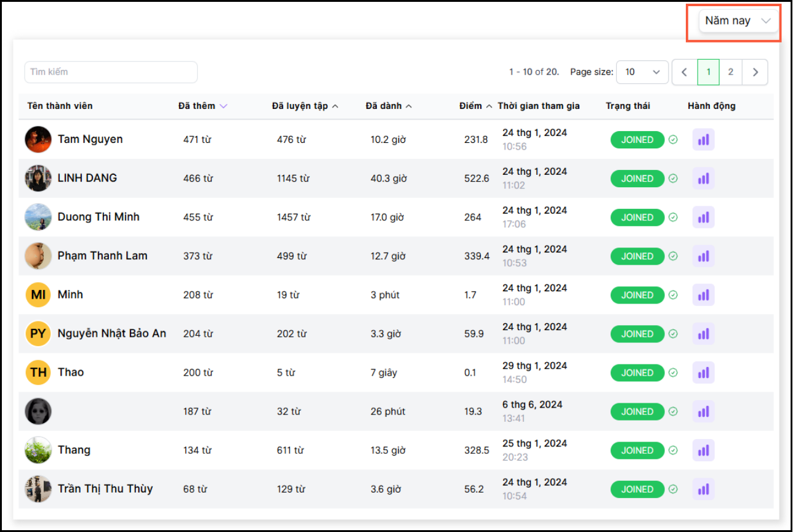This screenshot has height=532, width=793.
Task: Open statistics chart for Trần Thị Thu Thùy
Action: tap(703, 489)
